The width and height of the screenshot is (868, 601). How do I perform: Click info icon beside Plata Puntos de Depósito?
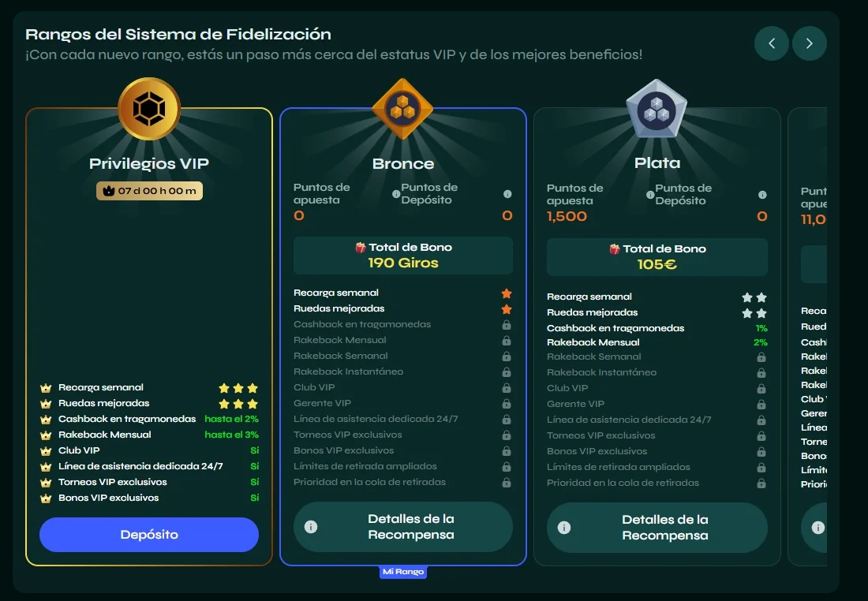click(x=762, y=195)
